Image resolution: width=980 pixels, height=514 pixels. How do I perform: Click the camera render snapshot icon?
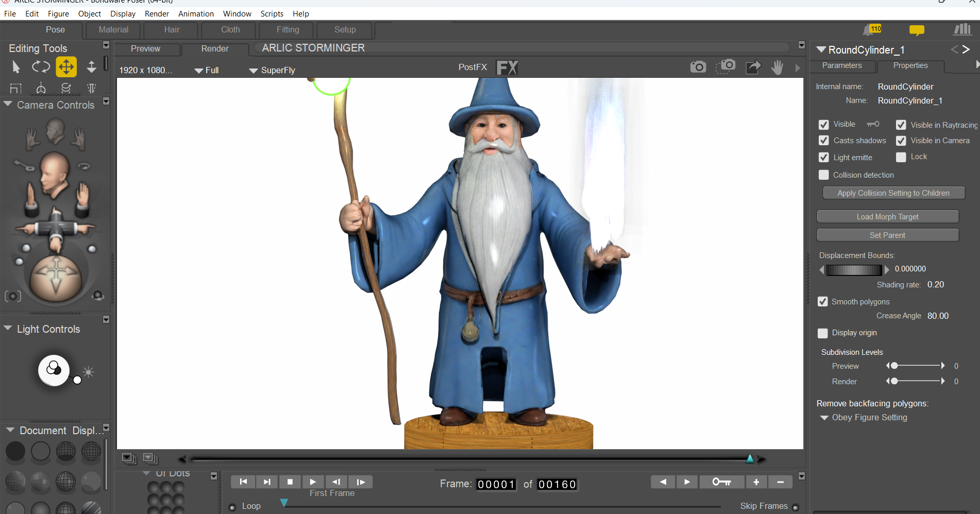(698, 67)
